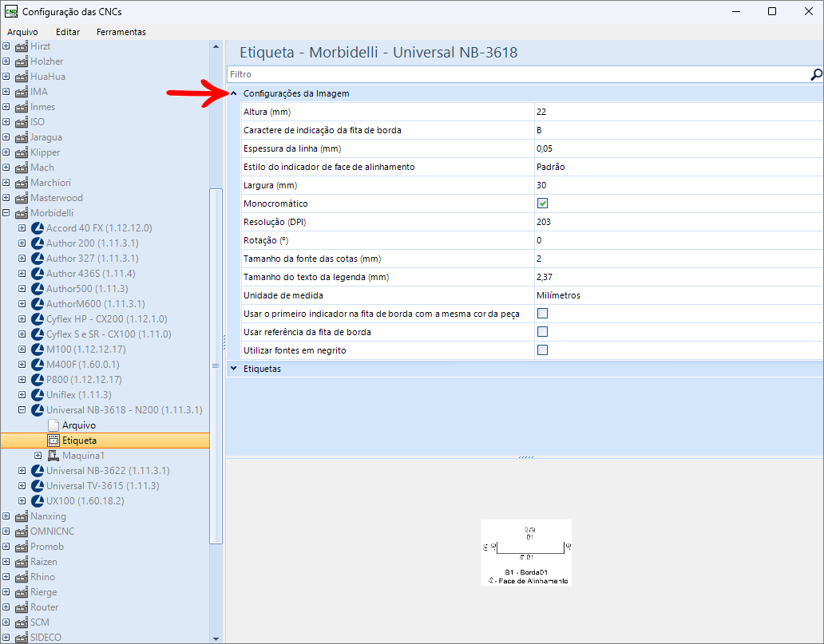The height and width of the screenshot is (644, 824).
Task: Click the Masterwood manufacturer icon
Action: point(22,198)
